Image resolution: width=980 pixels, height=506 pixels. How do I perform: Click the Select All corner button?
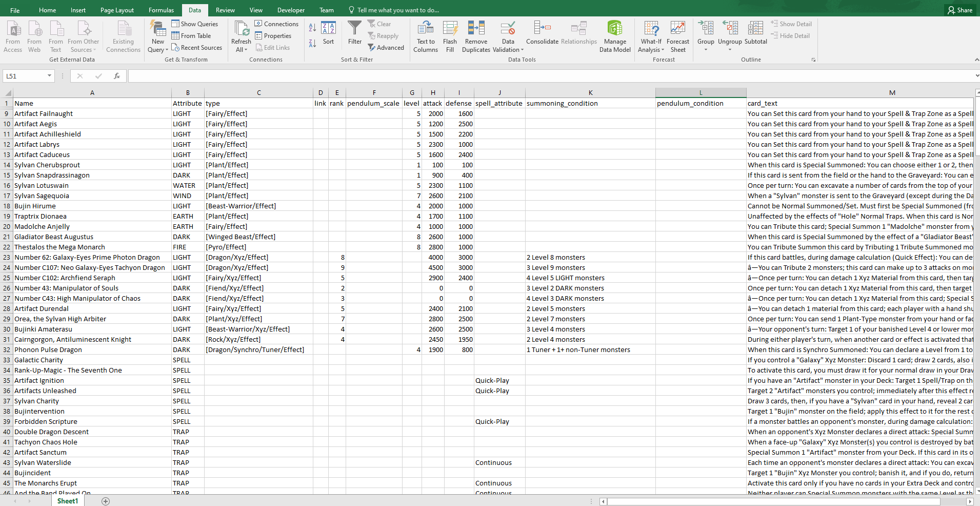pos(7,93)
